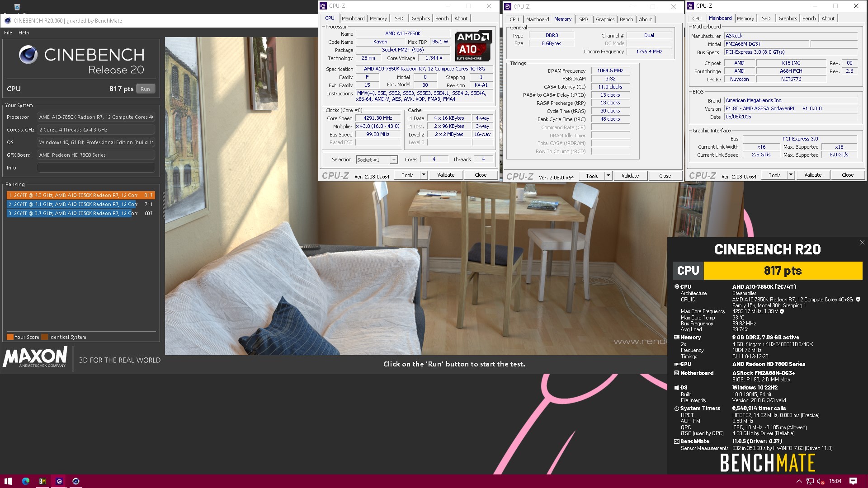The height and width of the screenshot is (488, 868).
Task: Click the Cinebench title bar app icon
Action: pyautogui.click(x=7, y=20)
